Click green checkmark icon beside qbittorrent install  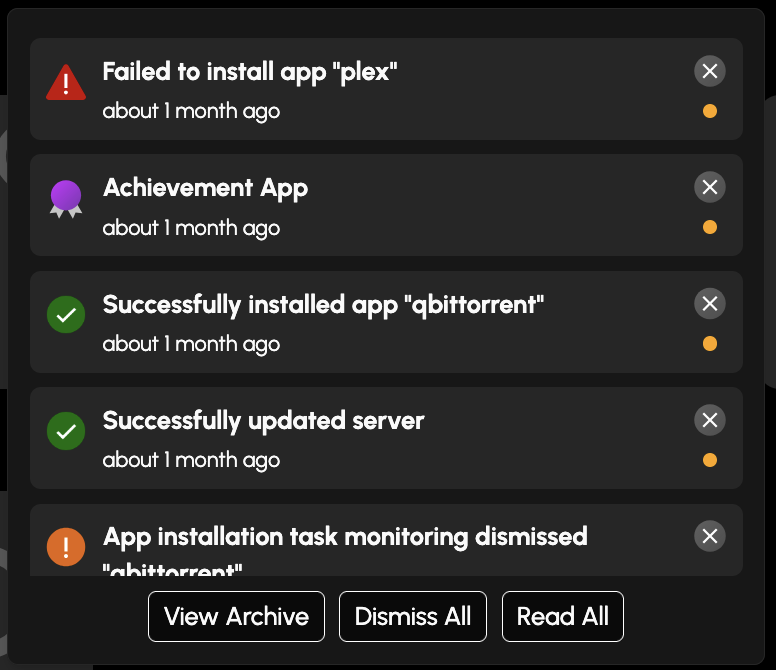point(66,316)
